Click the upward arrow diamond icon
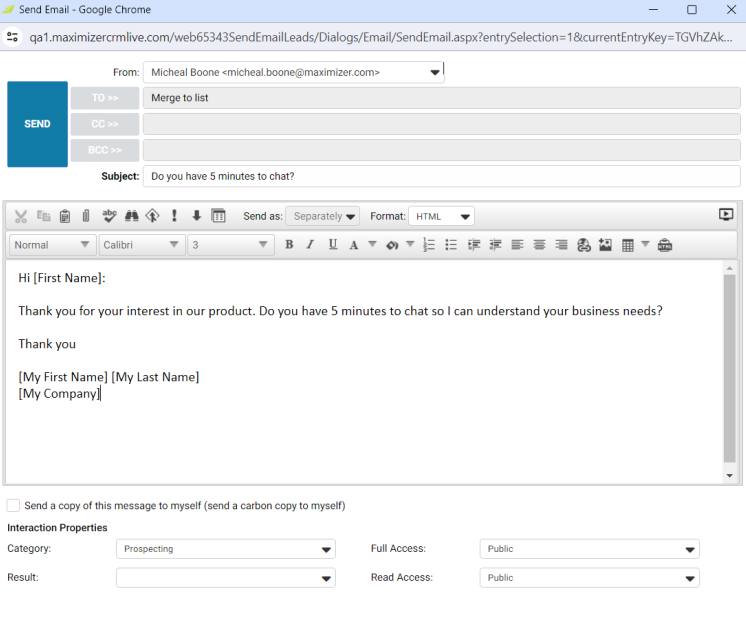The height and width of the screenshot is (626, 746). (152, 216)
